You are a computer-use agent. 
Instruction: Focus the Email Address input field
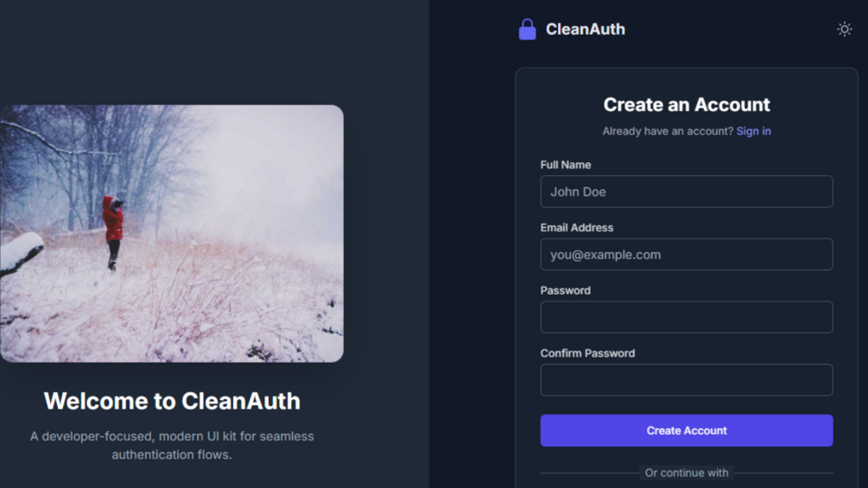tap(687, 255)
